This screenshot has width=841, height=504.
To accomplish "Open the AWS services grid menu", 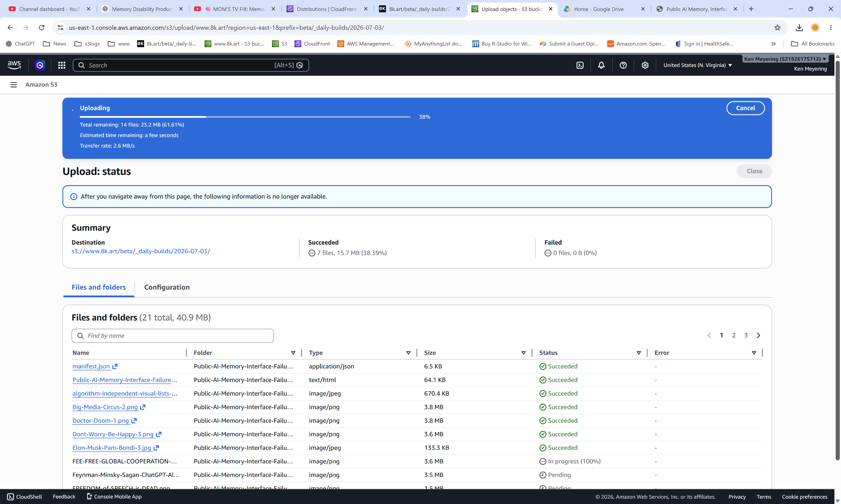I will click(x=62, y=65).
